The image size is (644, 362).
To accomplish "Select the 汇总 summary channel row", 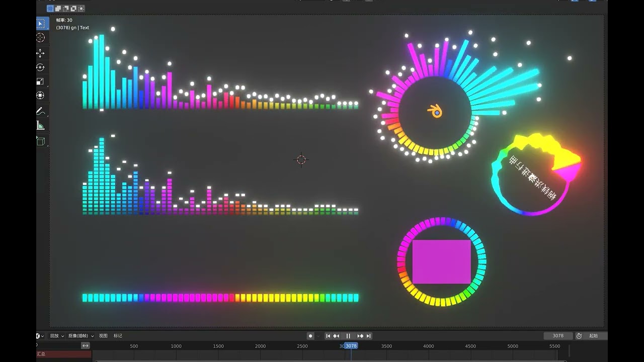I will tap(64, 354).
